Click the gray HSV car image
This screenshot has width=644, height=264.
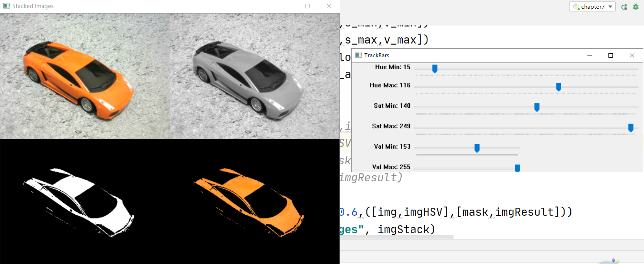tap(255, 76)
